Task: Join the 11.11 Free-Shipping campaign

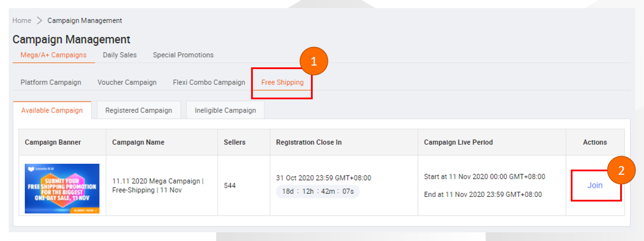Action: click(595, 185)
